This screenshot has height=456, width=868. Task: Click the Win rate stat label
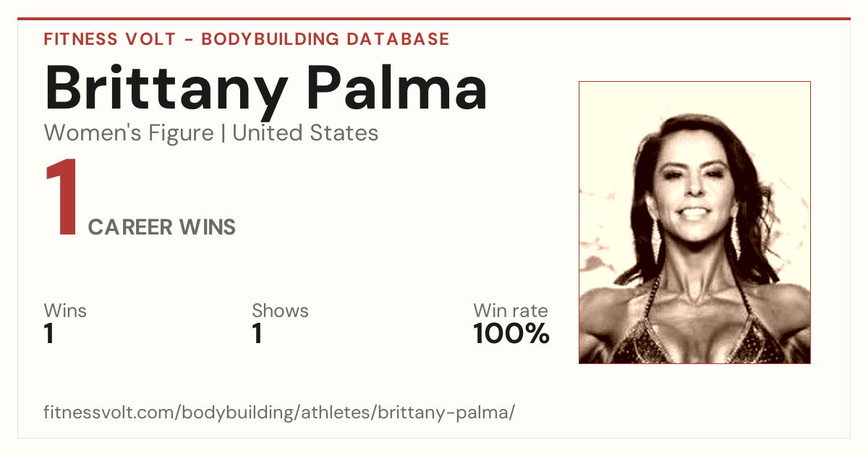pyautogui.click(x=511, y=311)
